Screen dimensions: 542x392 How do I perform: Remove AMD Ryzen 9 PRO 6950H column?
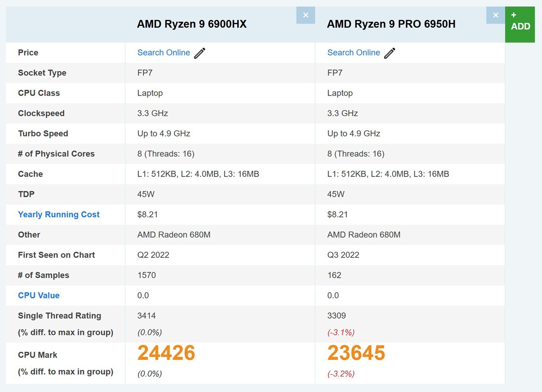coord(496,15)
